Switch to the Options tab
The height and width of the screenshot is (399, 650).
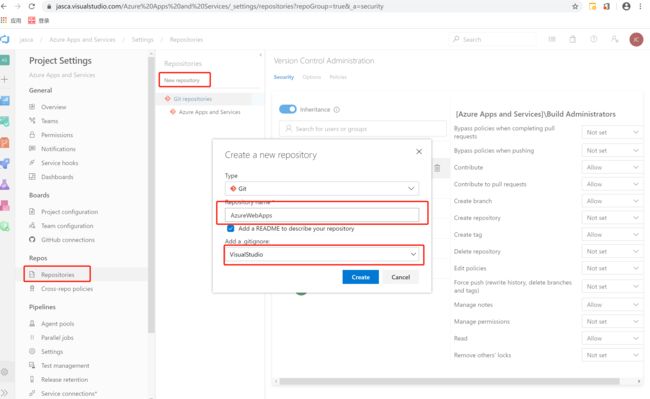click(x=312, y=77)
